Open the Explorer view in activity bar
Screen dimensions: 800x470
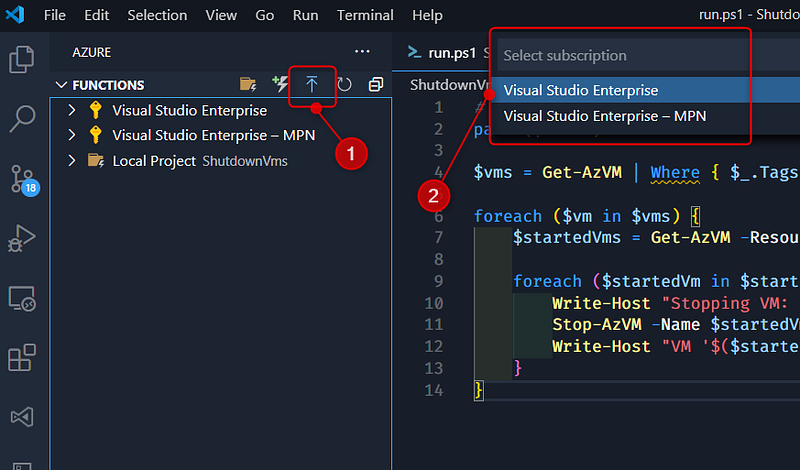coord(22,60)
